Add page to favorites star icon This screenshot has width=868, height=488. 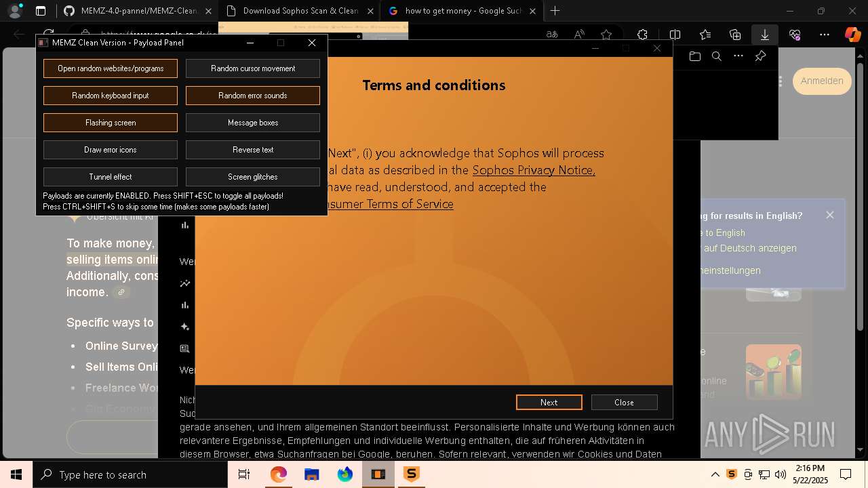pos(606,35)
